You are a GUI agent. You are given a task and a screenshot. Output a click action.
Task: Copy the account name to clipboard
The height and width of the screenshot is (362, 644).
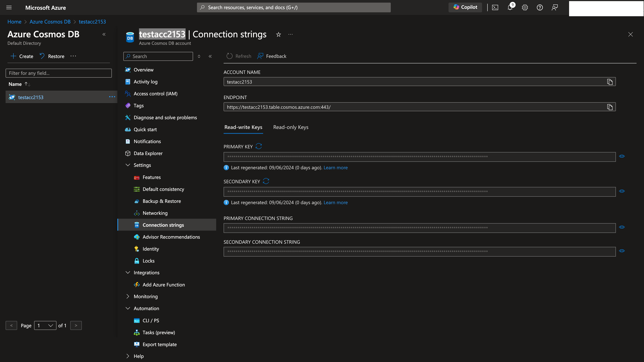610,81
